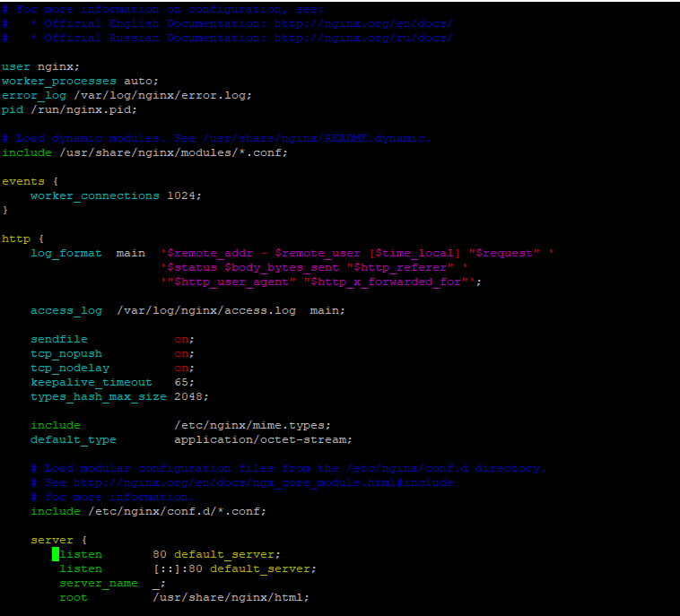Click the log_format directive keyword
Viewport: 680px width, 616px height.
coord(66,253)
